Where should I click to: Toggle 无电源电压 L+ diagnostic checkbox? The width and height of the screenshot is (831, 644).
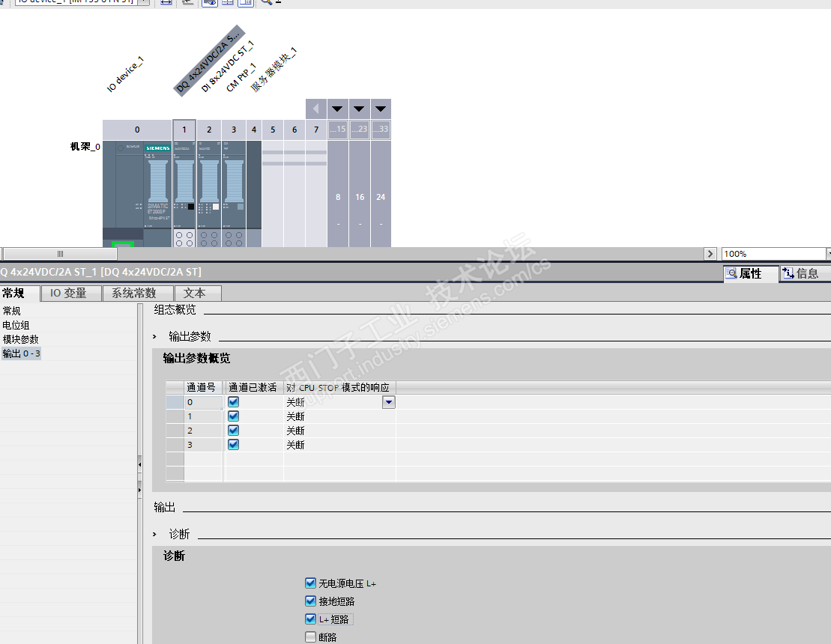(310, 583)
